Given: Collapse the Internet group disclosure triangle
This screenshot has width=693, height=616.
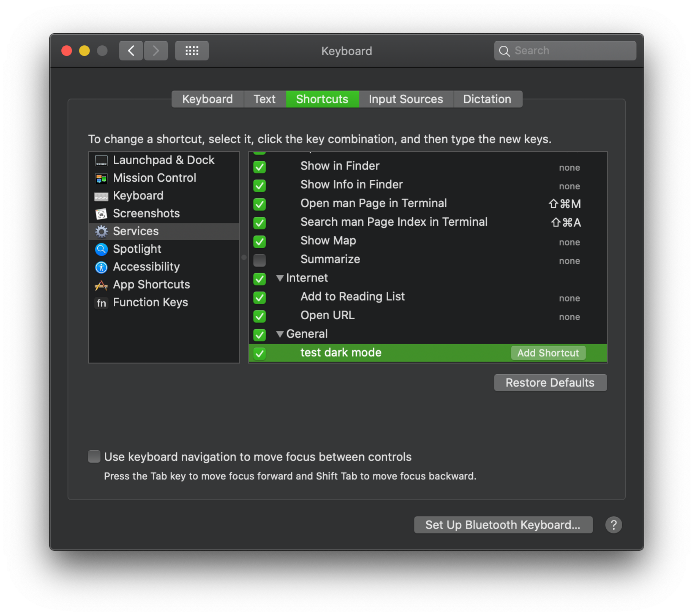Looking at the screenshot, I should [x=280, y=278].
